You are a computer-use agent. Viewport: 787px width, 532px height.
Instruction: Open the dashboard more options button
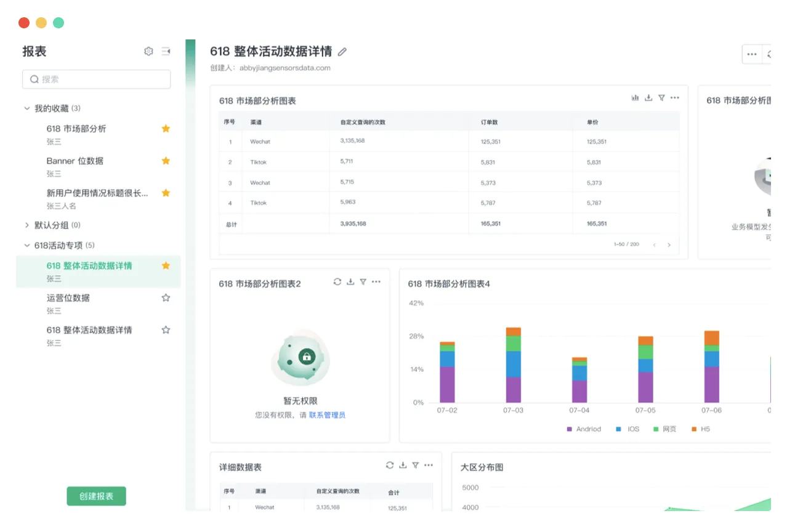[x=752, y=54]
